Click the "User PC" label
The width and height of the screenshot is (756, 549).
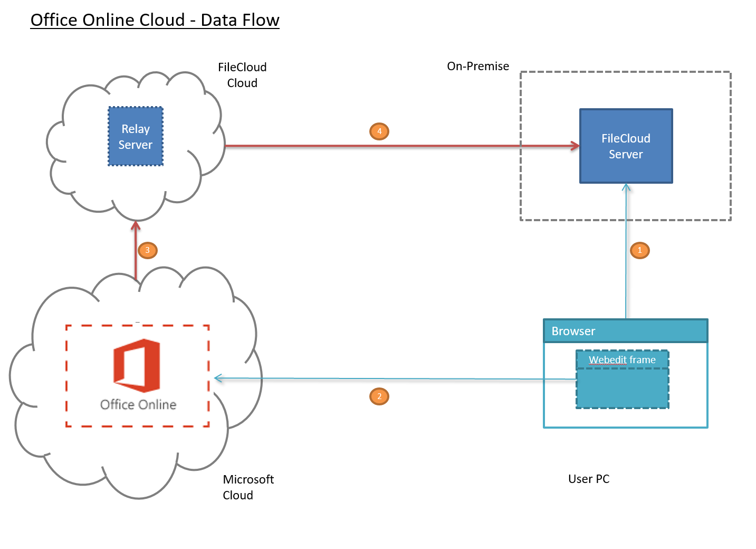click(589, 479)
